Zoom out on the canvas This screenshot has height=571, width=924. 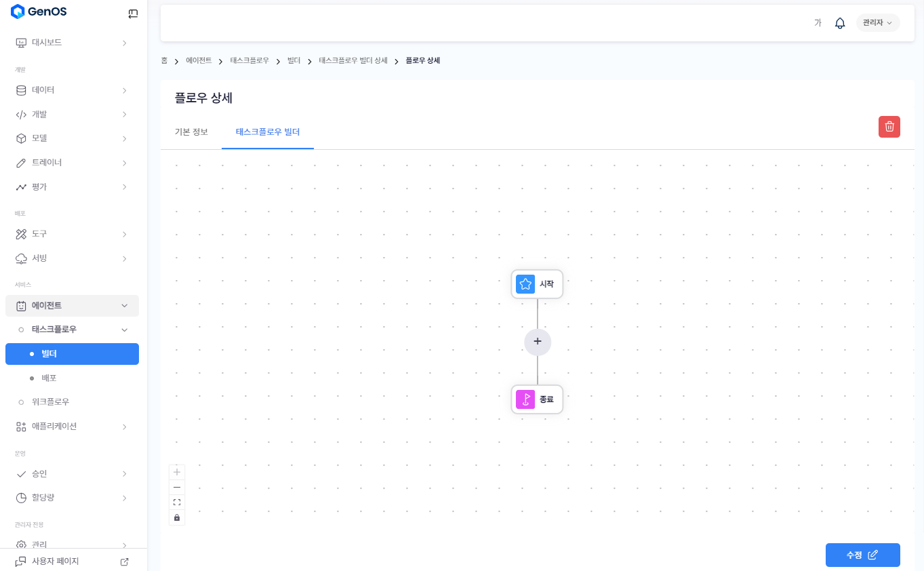pos(177,487)
